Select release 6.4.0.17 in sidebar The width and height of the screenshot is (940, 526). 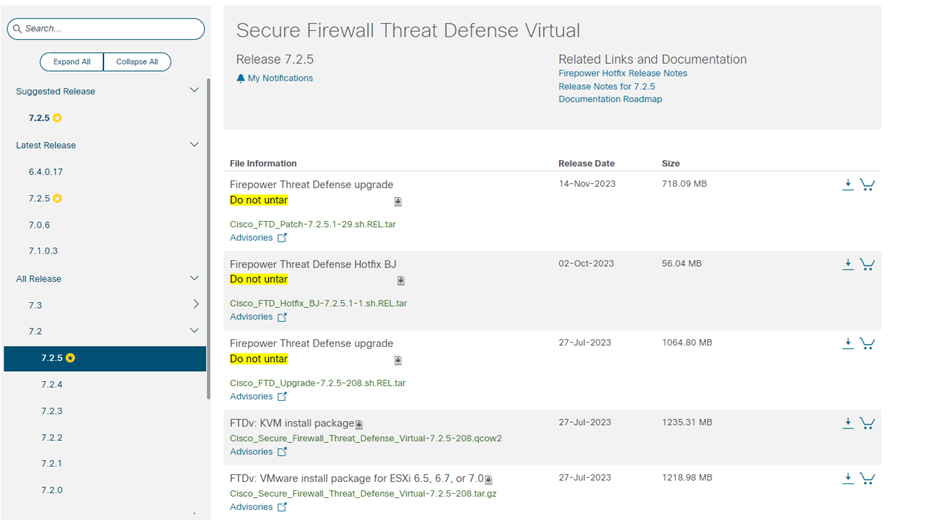[x=46, y=172]
